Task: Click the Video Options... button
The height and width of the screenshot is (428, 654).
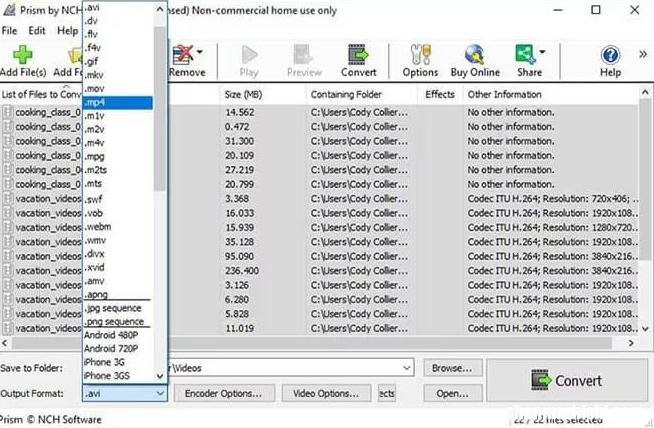Action: click(326, 393)
